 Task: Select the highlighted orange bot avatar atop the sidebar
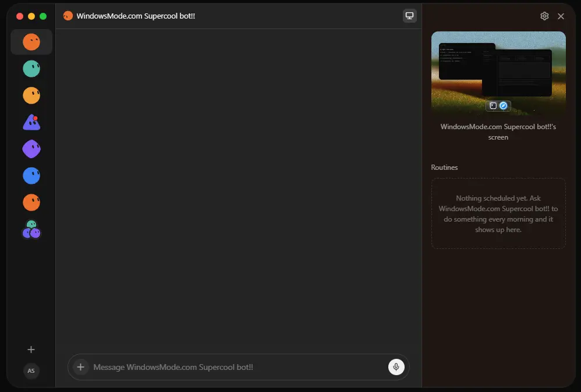click(31, 42)
